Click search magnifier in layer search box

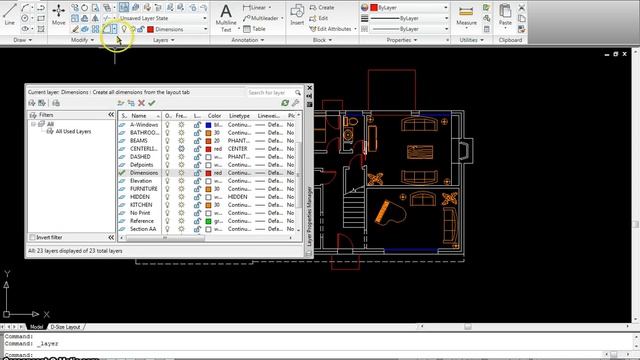[298, 93]
